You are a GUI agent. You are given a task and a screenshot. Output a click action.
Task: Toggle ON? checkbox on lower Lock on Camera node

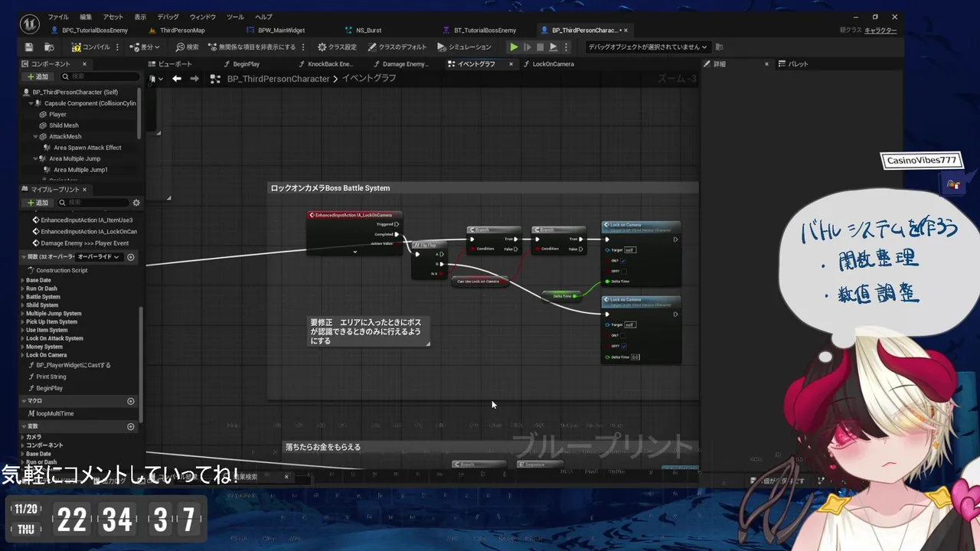(624, 335)
